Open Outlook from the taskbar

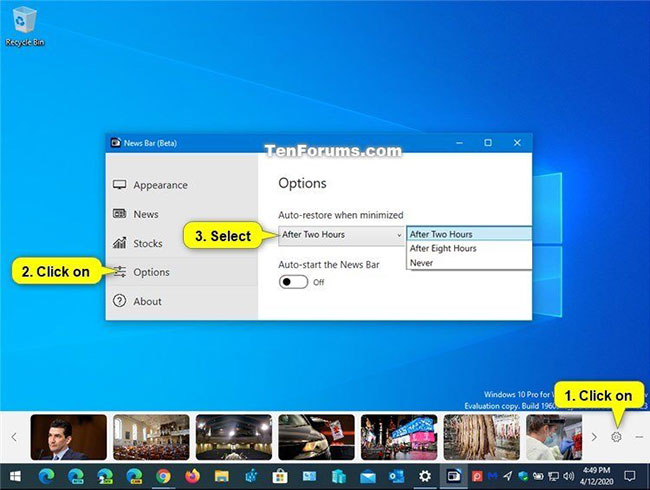[397, 476]
